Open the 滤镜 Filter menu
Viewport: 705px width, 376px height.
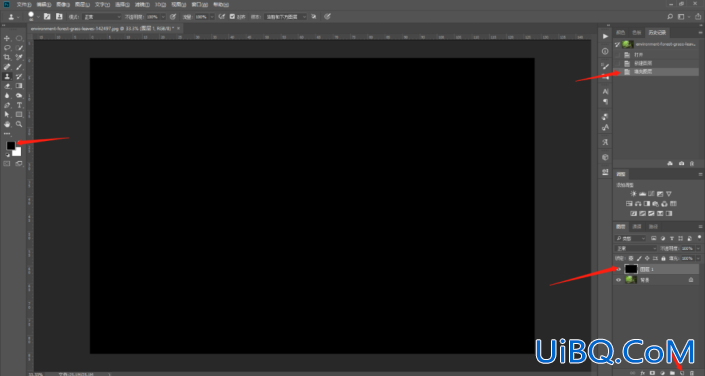(141, 4)
